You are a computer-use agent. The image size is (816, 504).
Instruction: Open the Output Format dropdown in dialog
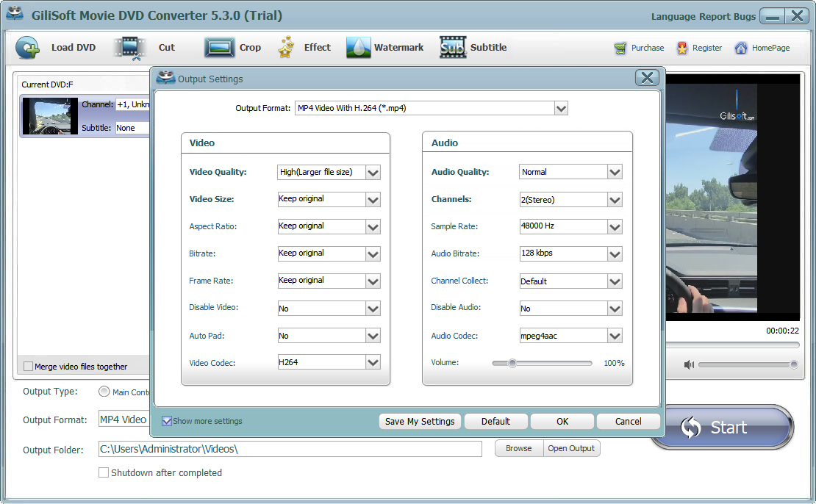point(561,108)
